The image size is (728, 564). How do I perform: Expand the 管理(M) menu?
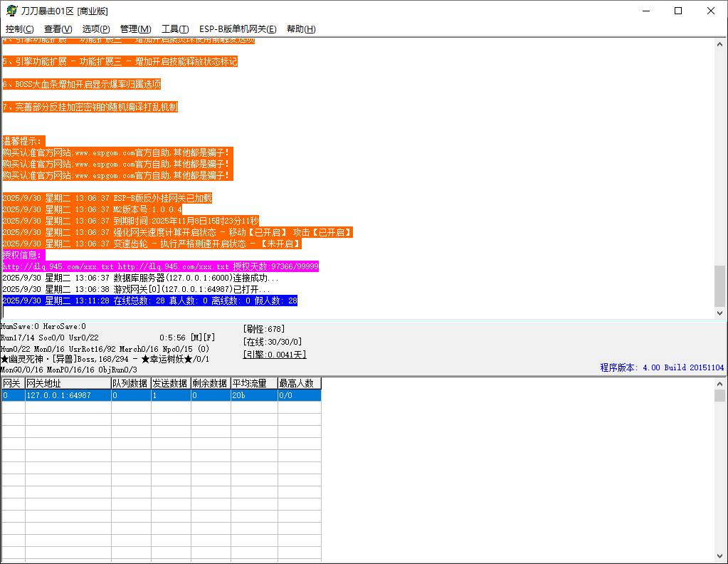pyautogui.click(x=135, y=29)
